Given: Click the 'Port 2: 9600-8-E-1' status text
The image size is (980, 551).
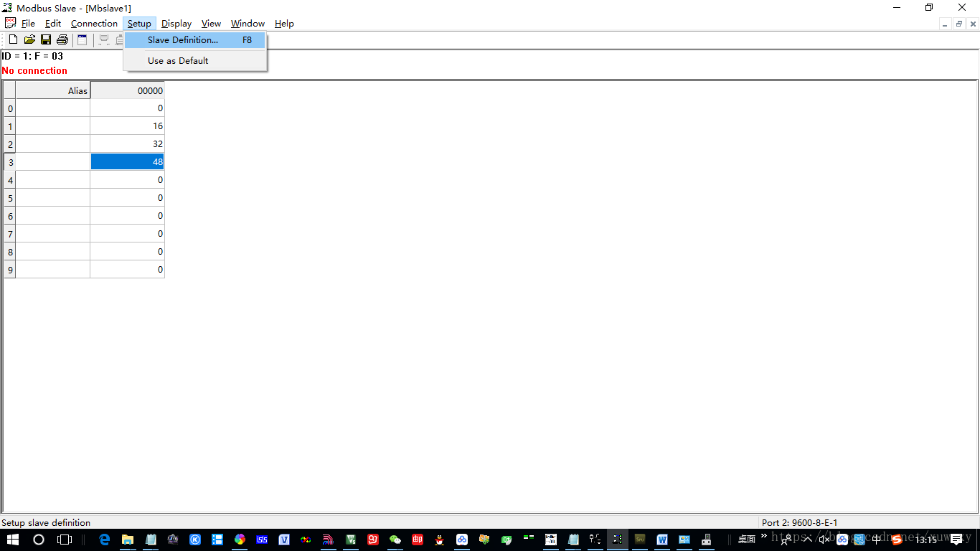Looking at the screenshot, I should coord(799,523).
